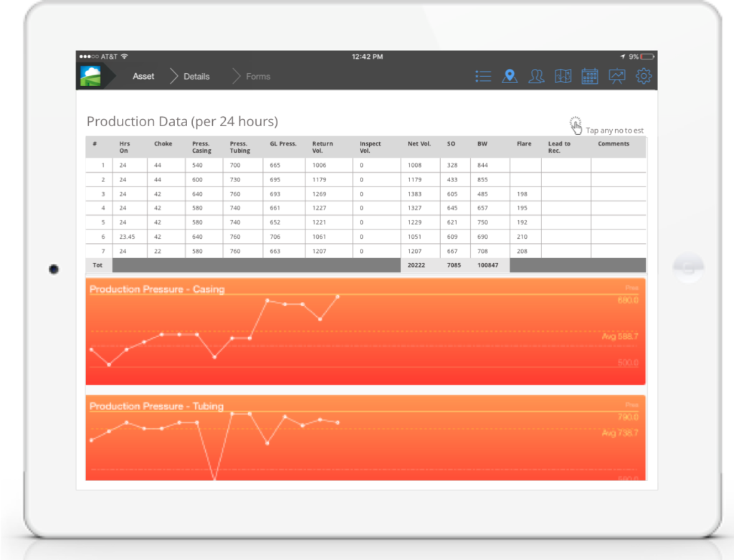Open the Details breadcrumb step
Image resolution: width=734 pixels, height=560 pixels.
pos(197,76)
